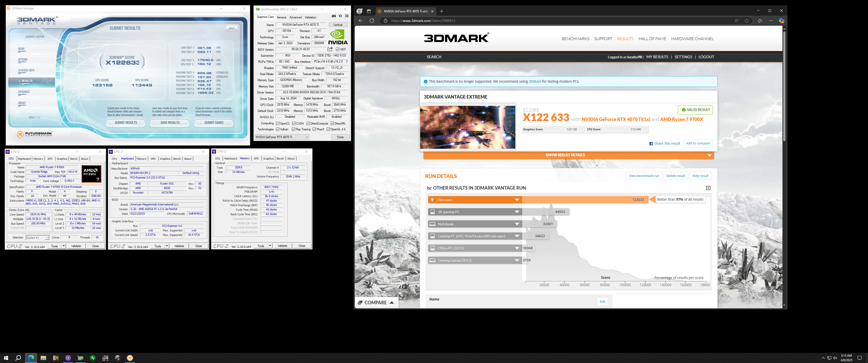
Task: Open the GPU-Z hamburger menu icon
Action: (346, 16)
